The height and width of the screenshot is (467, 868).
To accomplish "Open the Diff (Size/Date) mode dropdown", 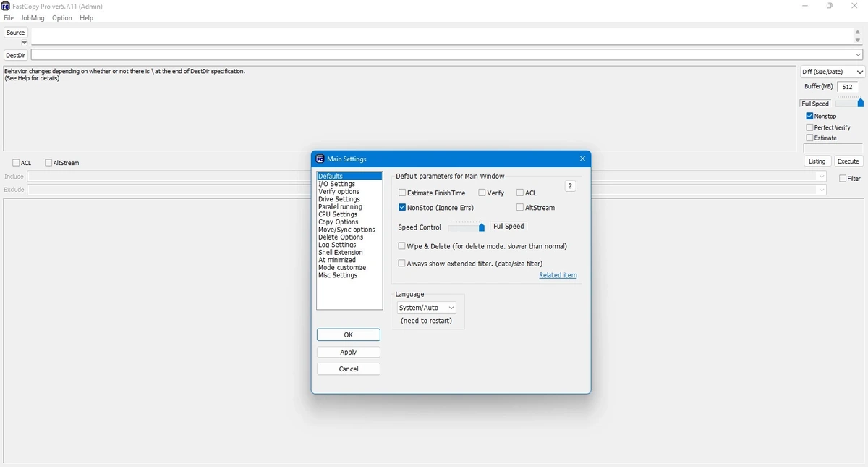I will tap(832, 72).
